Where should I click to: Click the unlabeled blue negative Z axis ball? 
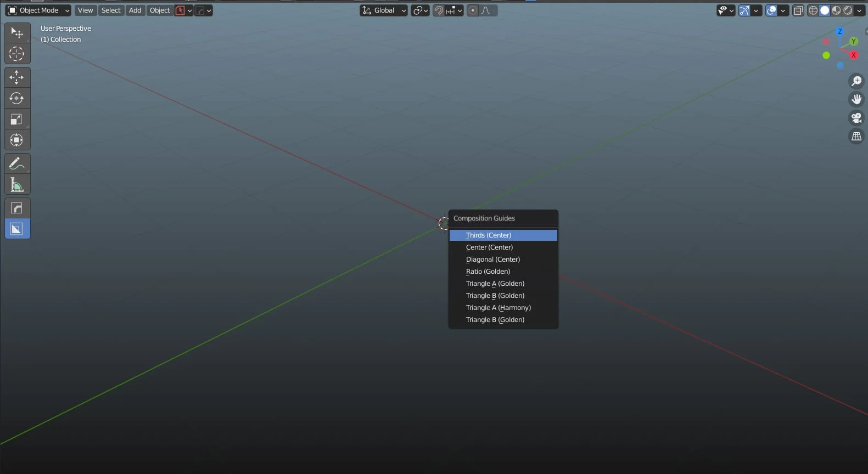pyautogui.click(x=840, y=66)
